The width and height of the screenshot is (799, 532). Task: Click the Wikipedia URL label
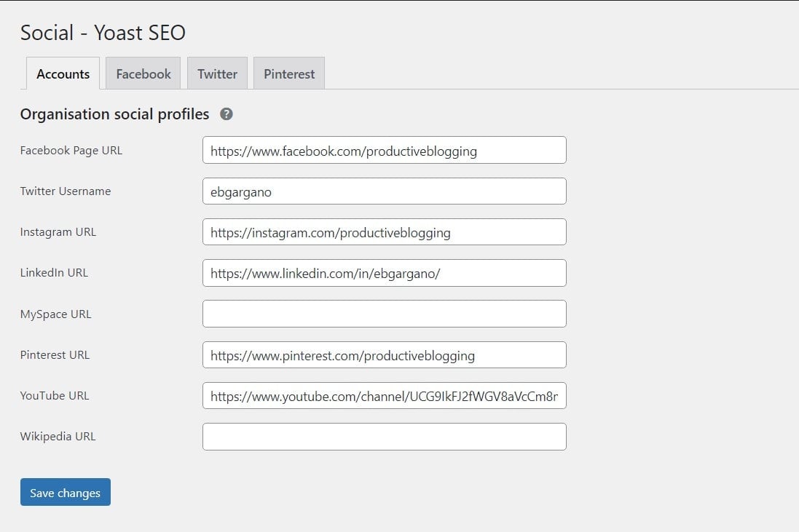(58, 436)
